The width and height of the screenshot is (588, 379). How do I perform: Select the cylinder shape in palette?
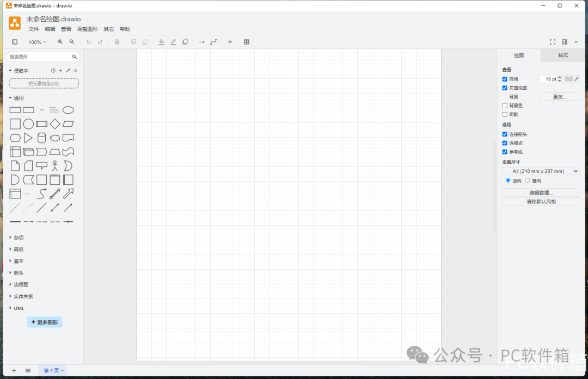(42, 138)
